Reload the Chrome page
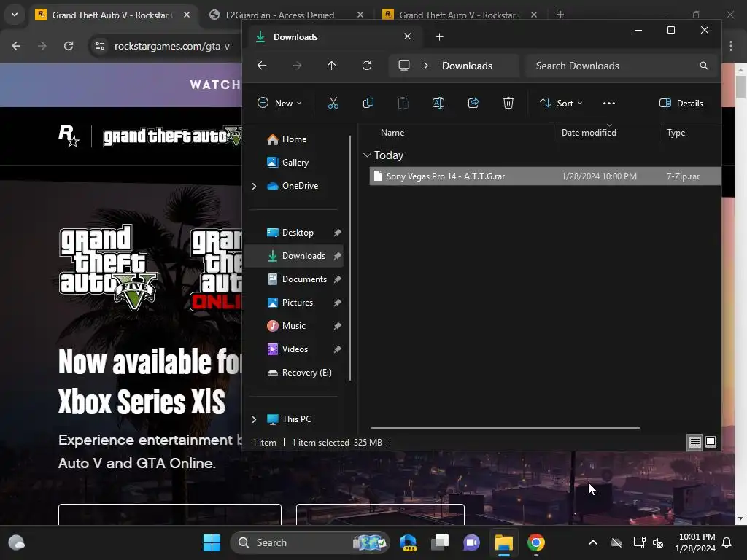This screenshot has height=560, width=747. pos(69,46)
